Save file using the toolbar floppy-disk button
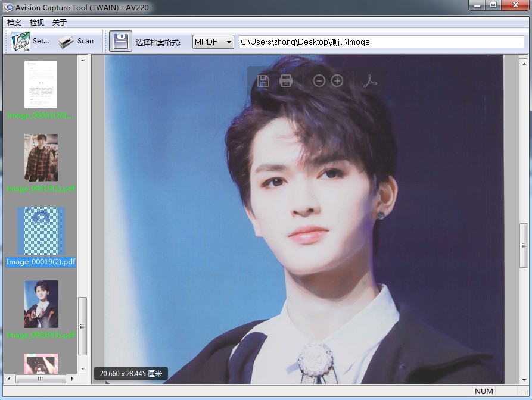 [120, 41]
